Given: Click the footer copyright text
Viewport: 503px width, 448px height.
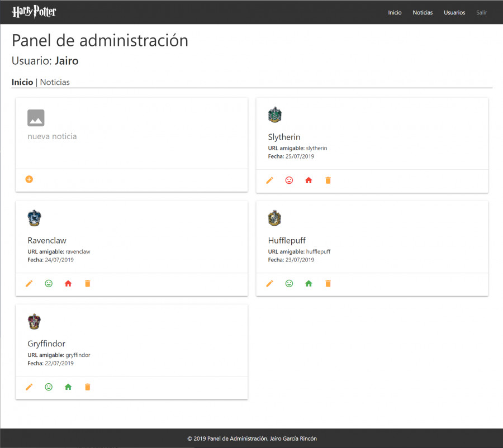Looking at the screenshot, I should click(x=252, y=439).
